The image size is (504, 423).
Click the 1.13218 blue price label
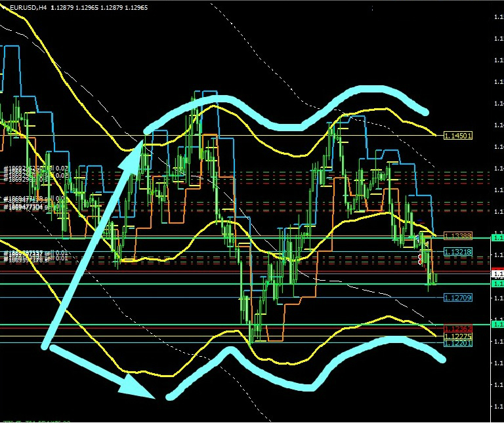457,252
